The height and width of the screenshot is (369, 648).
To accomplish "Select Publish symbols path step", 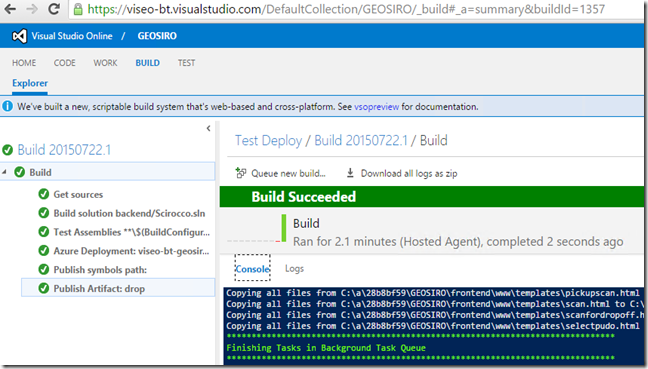I will [100, 269].
